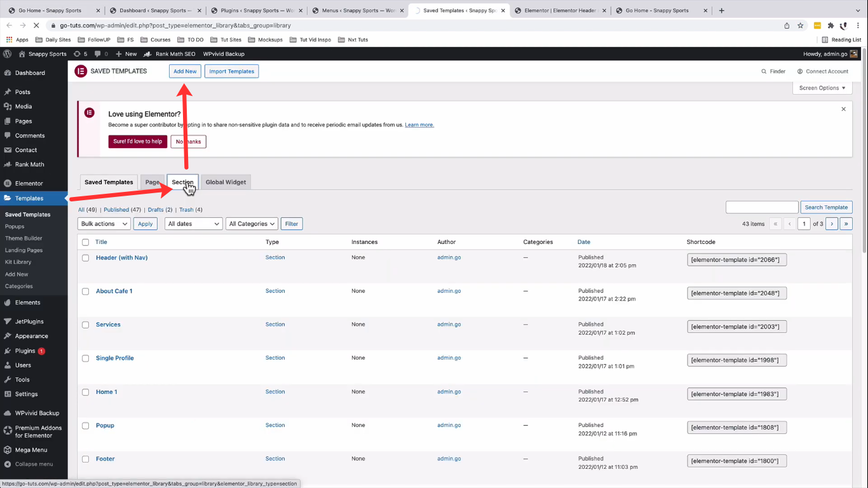The width and height of the screenshot is (868, 488).
Task: Expand the Screen Options panel
Action: pos(822,88)
